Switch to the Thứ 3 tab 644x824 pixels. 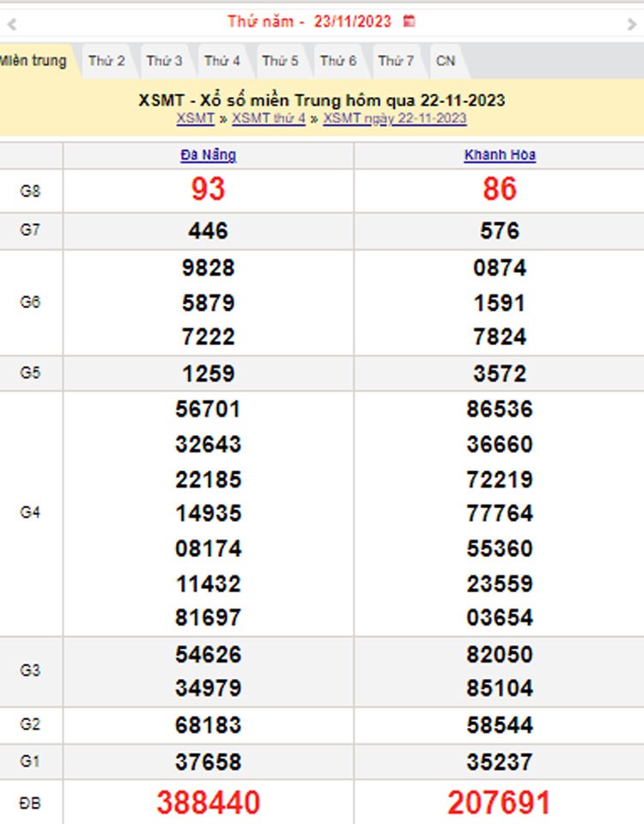pyautogui.click(x=164, y=61)
